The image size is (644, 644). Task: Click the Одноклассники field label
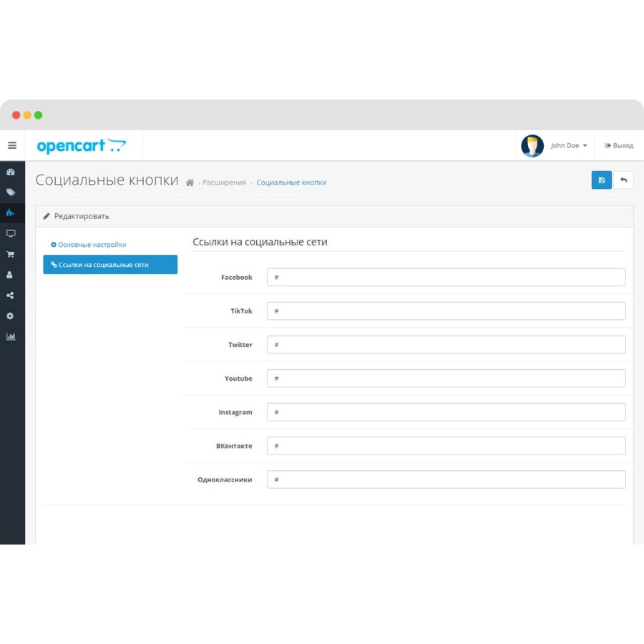[x=225, y=479]
